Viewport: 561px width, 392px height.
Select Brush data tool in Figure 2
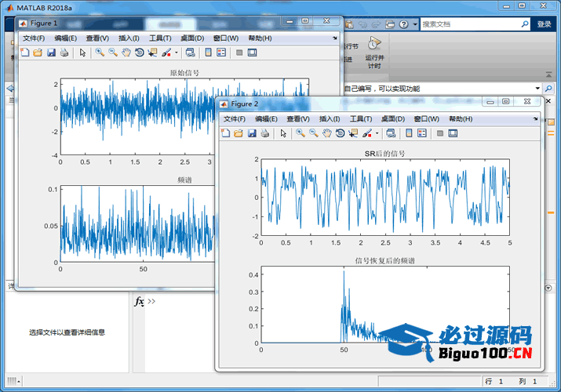[367, 133]
